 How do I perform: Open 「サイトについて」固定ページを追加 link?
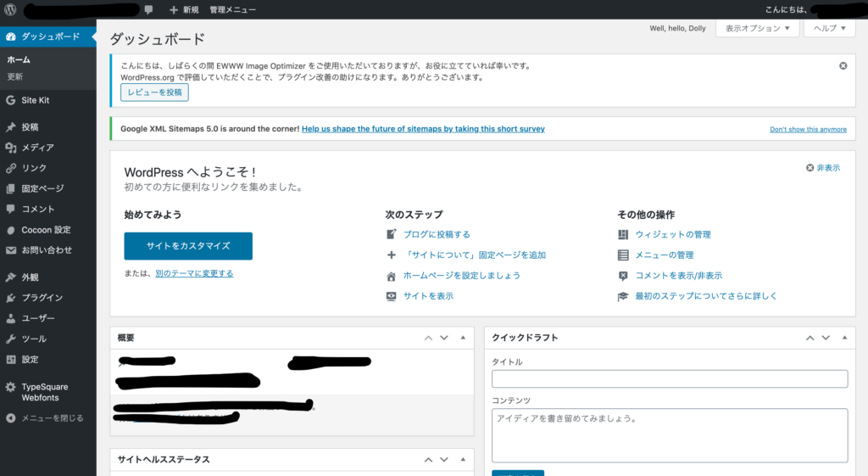pyautogui.click(x=475, y=255)
